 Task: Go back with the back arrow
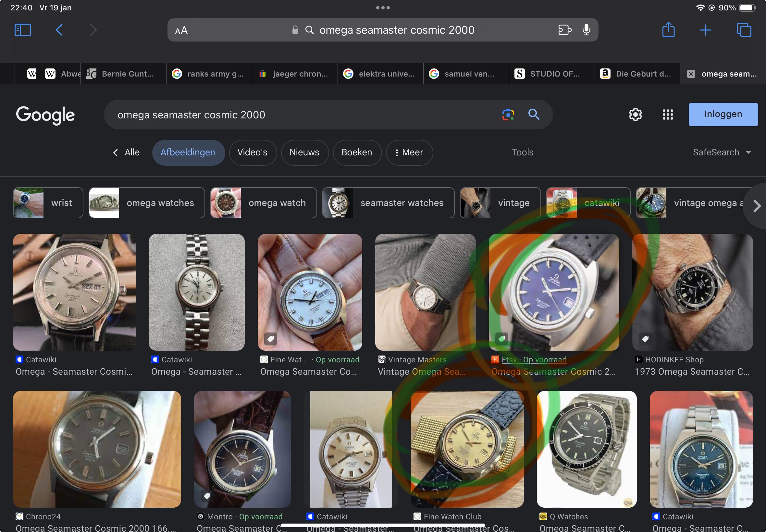[59, 30]
